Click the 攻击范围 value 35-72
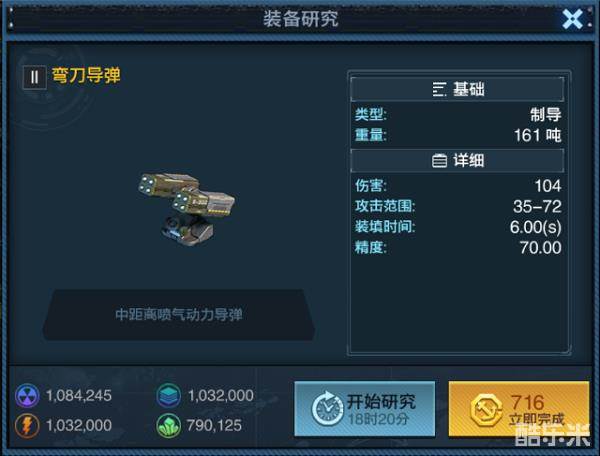Viewport: 600px width, 456px height. pos(537,207)
